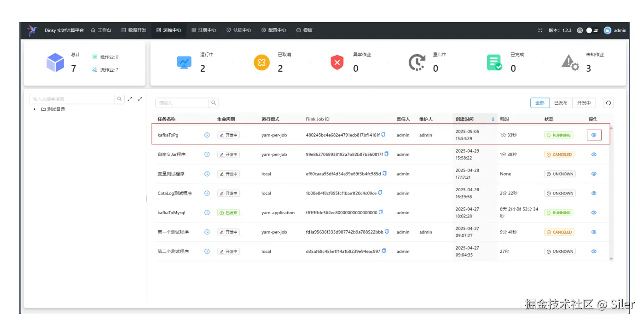Image resolution: width=644 pixels, height=320 pixels.
Task: Click clock icon in 自定义Jar程序 row
Action: tap(207, 154)
